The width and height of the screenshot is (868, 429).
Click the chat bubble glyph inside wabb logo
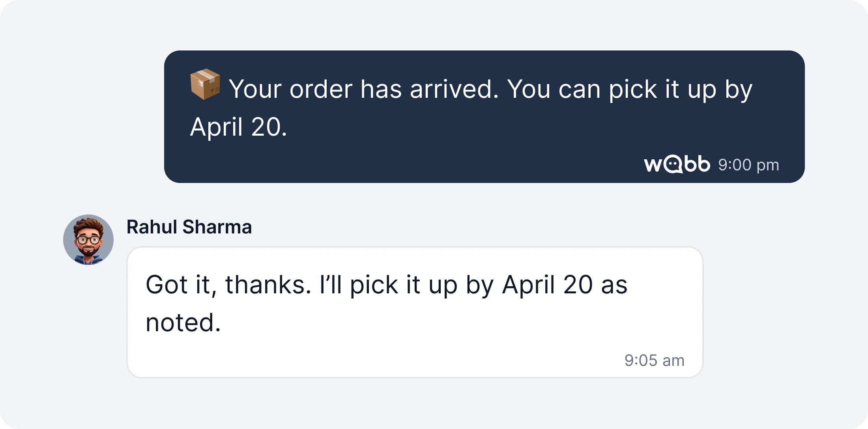673,164
